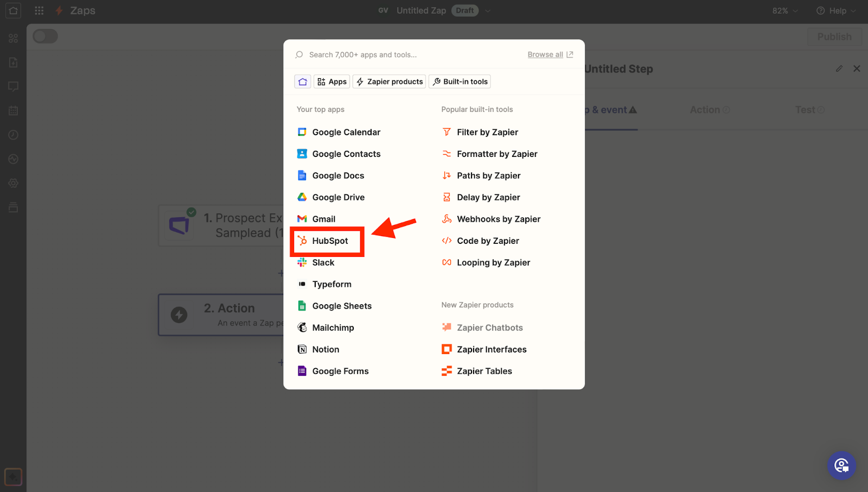
Task: Switch to the Action tab in step panel
Action: pos(710,110)
